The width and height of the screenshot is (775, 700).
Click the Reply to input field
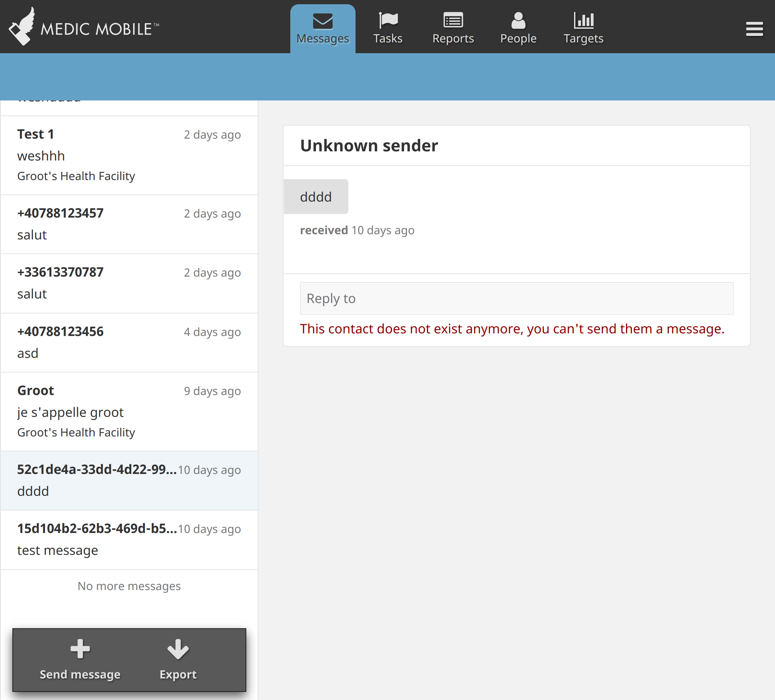point(517,298)
